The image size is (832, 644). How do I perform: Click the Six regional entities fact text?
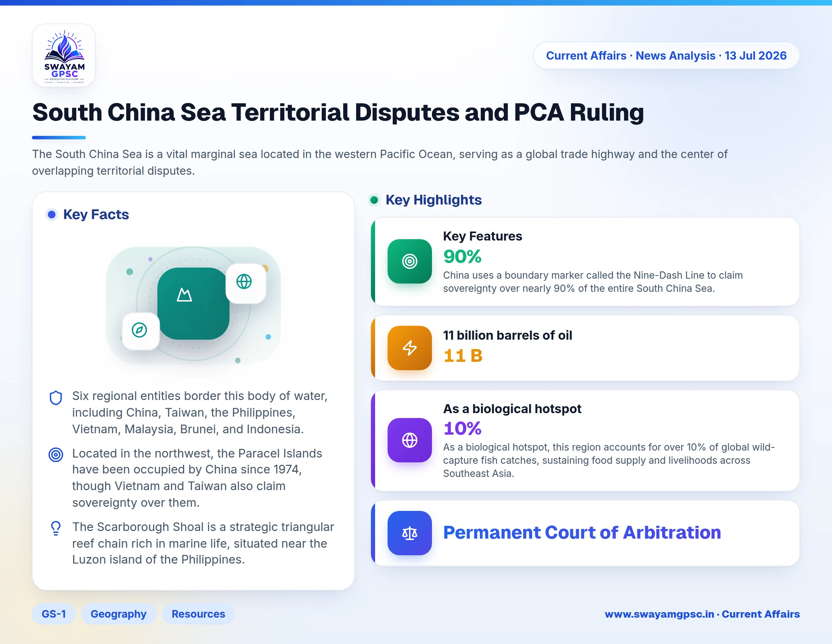[x=200, y=412]
